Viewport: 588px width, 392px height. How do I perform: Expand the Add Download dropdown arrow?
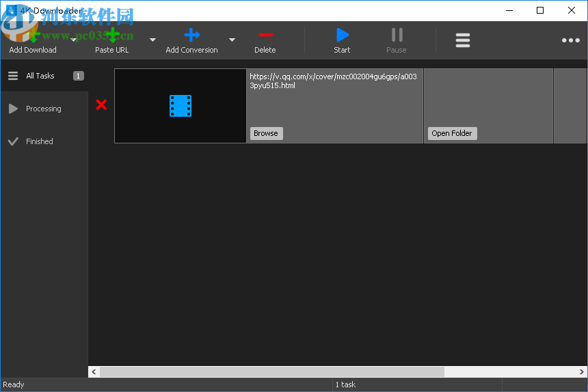tap(74, 40)
